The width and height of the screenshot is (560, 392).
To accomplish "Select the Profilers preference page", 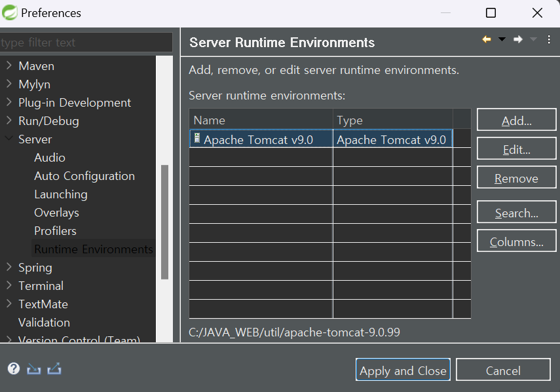I will 56,231.
